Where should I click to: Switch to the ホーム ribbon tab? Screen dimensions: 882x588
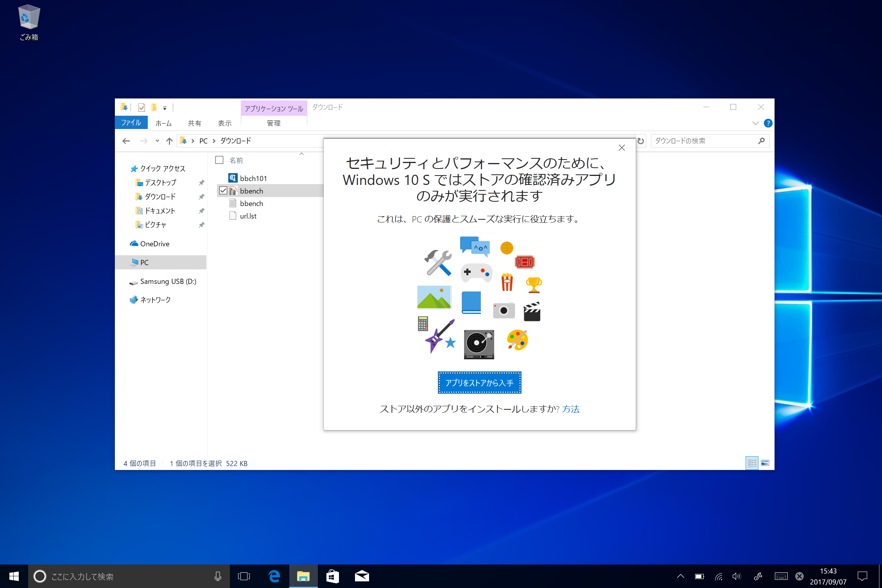pyautogui.click(x=163, y=123)
